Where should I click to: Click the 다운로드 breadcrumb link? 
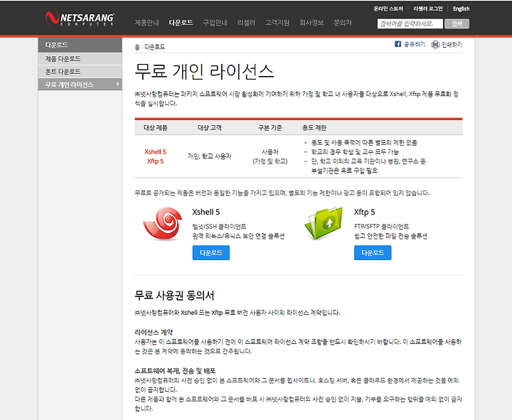[x=154, y=47]
